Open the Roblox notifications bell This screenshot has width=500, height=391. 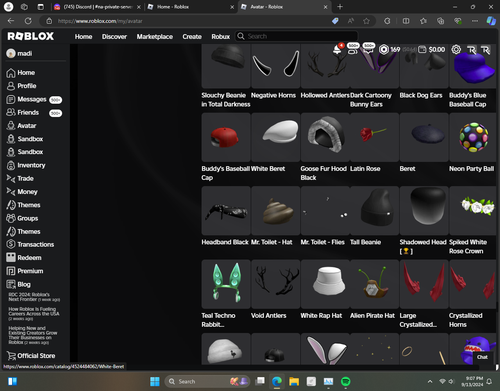[x=337, y=50]
